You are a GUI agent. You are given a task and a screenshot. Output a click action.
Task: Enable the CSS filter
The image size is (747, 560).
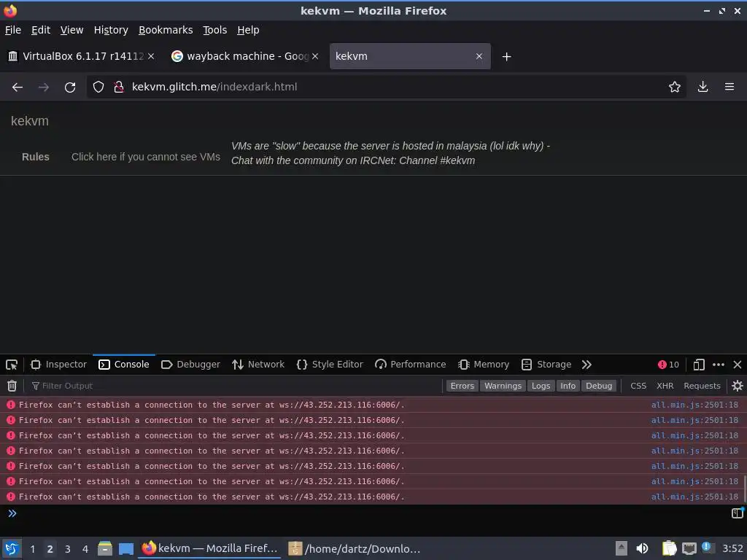(638, 386)
